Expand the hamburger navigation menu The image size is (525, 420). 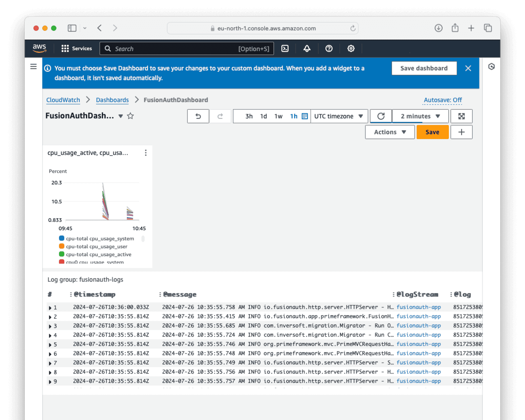pyautogui.click(x=33, y=67)
